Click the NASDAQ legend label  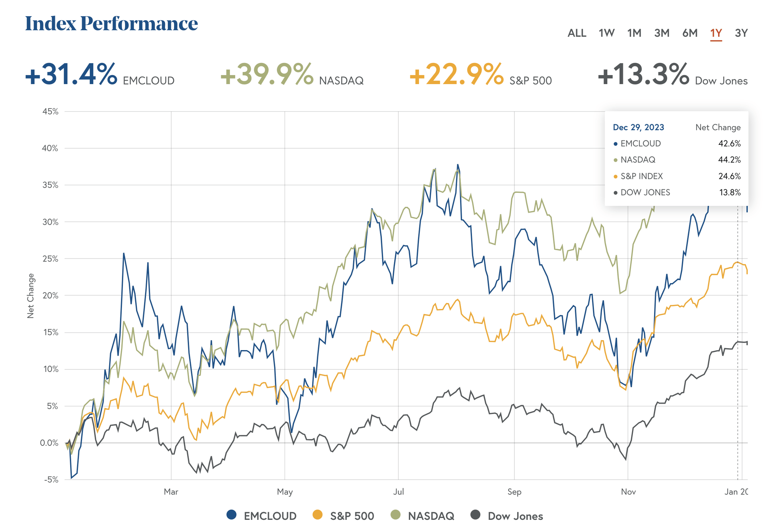(431, 516)
